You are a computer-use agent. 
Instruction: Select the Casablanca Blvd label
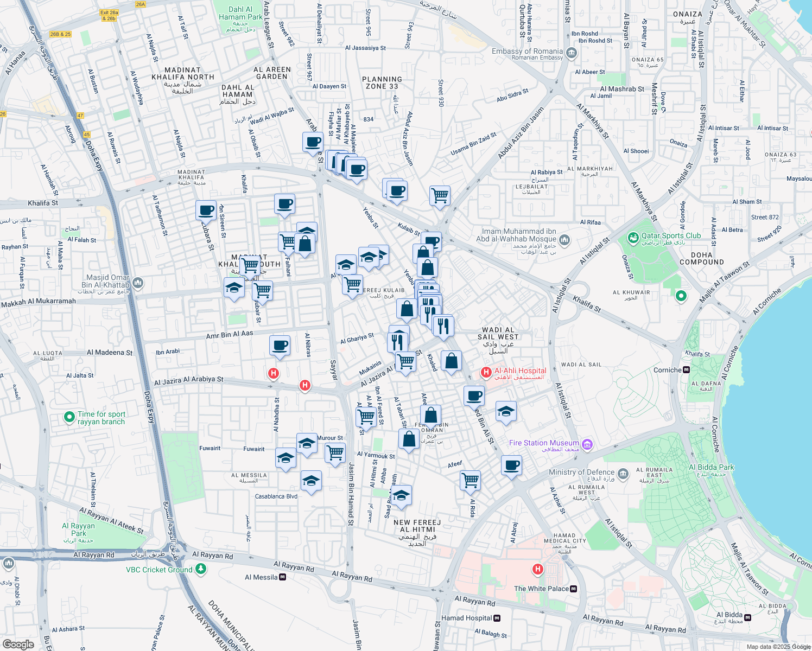(x=276, y=496)
